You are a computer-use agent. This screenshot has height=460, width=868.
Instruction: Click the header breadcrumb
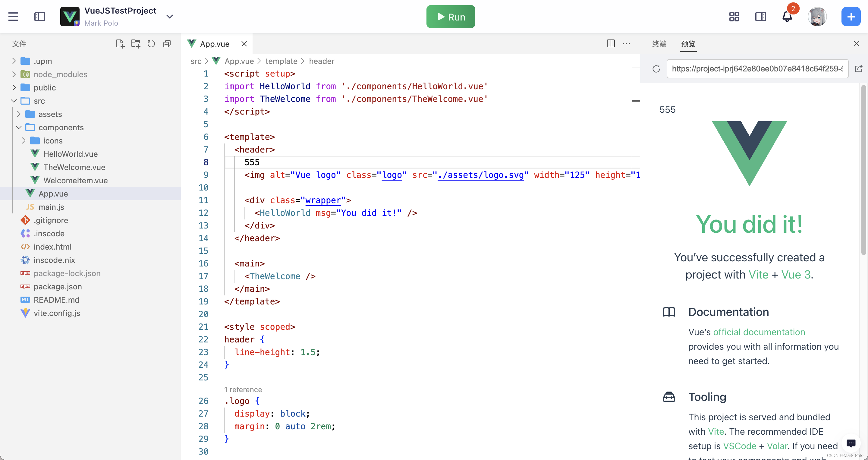tap(322, 61)
